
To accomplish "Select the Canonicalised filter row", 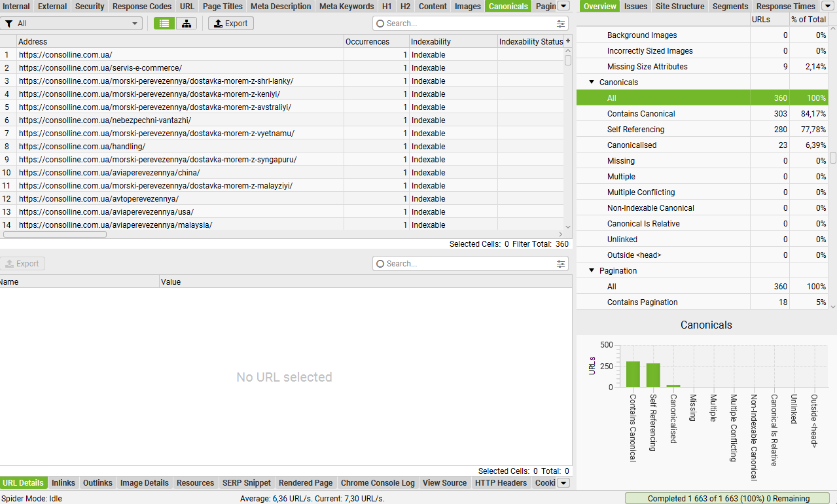I will pos(702,145).
